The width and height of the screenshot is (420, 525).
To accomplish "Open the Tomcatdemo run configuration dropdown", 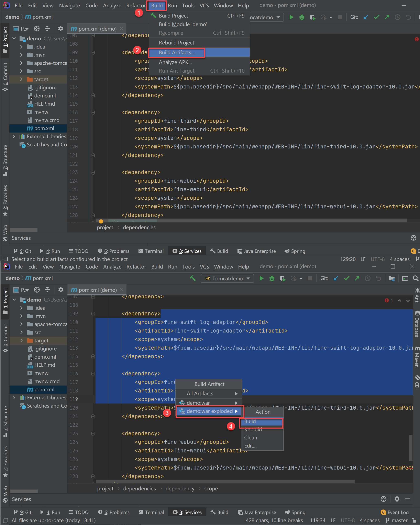I will click(x=227, y=278).
